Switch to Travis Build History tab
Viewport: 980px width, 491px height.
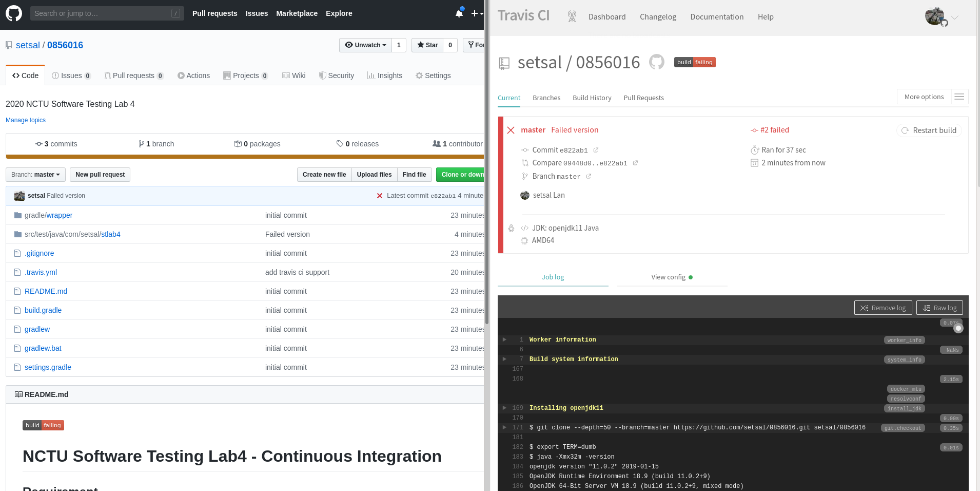[592, 98]
